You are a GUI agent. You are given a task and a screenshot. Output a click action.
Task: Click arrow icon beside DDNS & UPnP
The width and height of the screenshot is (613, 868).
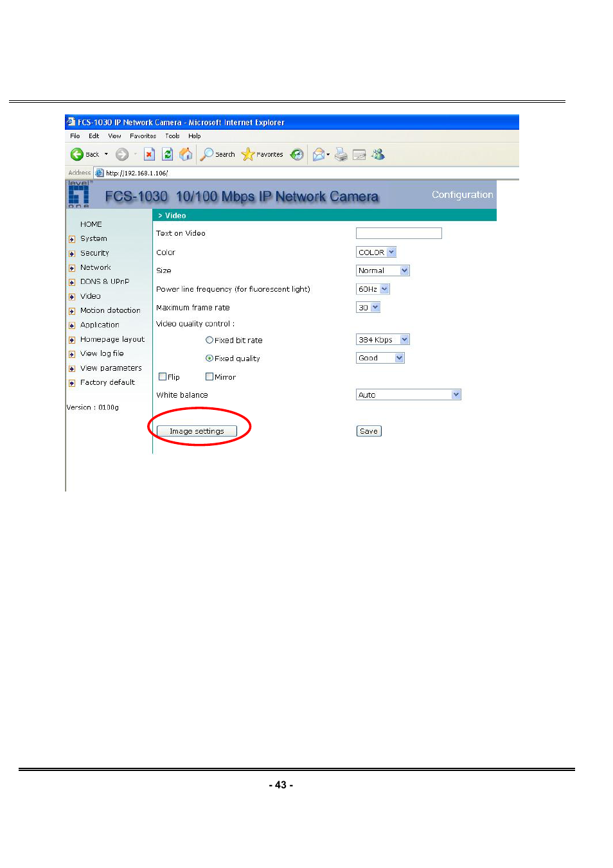pos(72,282)
